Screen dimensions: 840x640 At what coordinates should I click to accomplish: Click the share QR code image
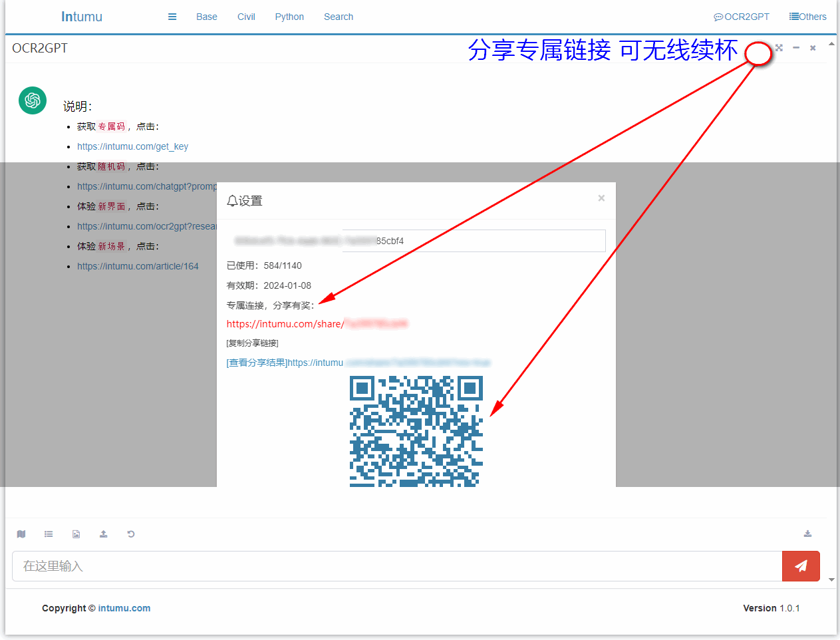pos(416,431)
